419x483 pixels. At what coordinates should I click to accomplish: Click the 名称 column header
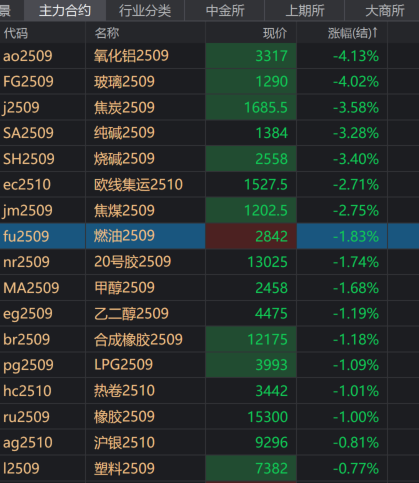[x=107, y=33]
